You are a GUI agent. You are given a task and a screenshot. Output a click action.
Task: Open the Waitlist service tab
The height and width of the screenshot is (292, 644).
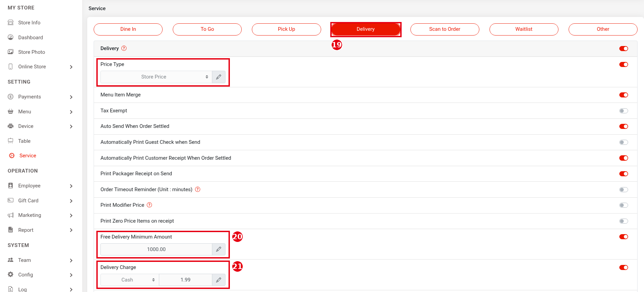(524, 29)
